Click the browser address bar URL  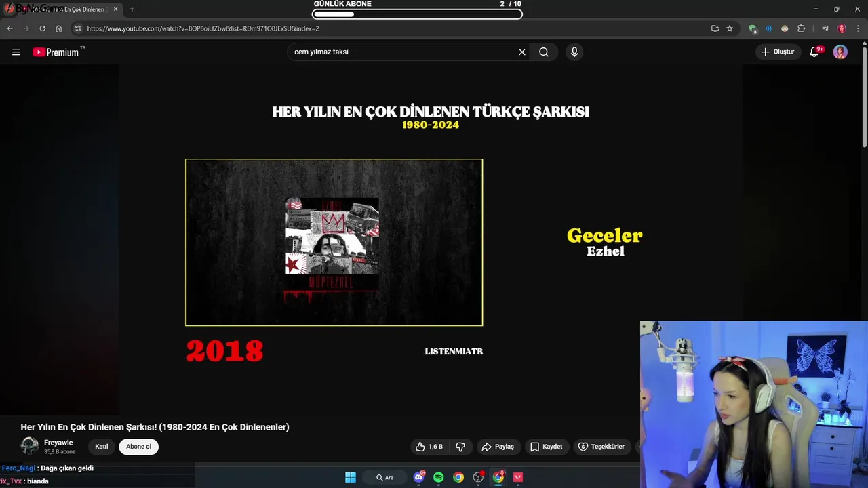(x=203, y=28)
